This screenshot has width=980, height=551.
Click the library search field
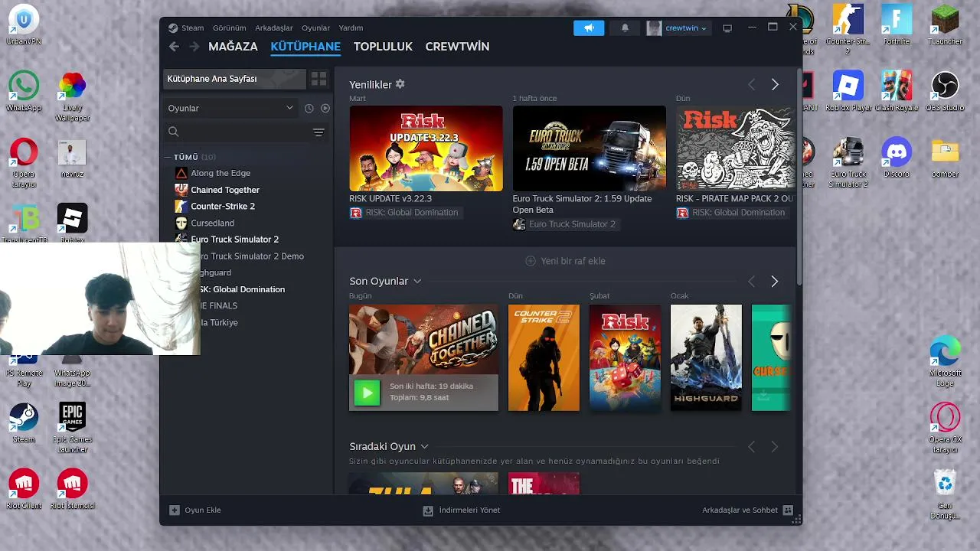pos(237,132)
